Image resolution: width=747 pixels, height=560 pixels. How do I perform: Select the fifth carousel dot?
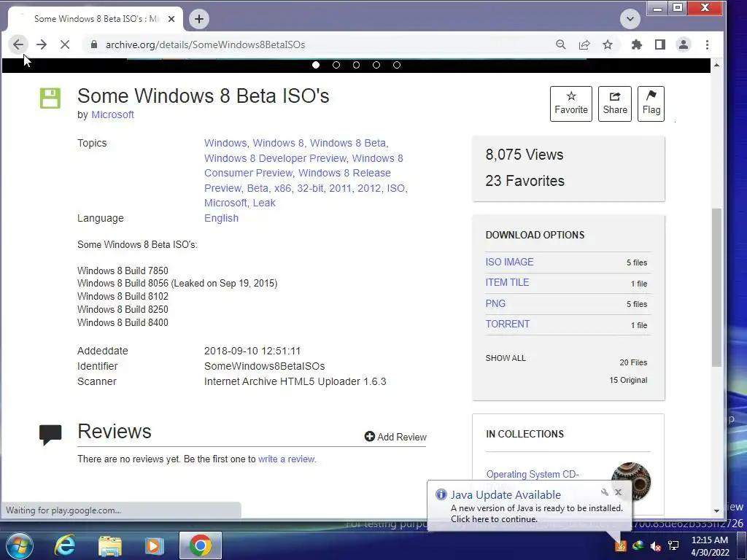pos(397,65)
